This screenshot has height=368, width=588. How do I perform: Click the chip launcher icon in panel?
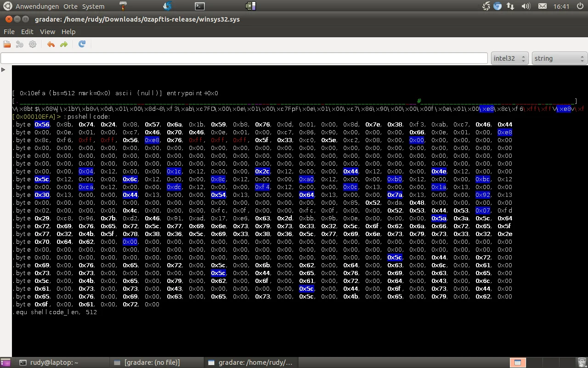pyautogui.click(x=250, y=6)
